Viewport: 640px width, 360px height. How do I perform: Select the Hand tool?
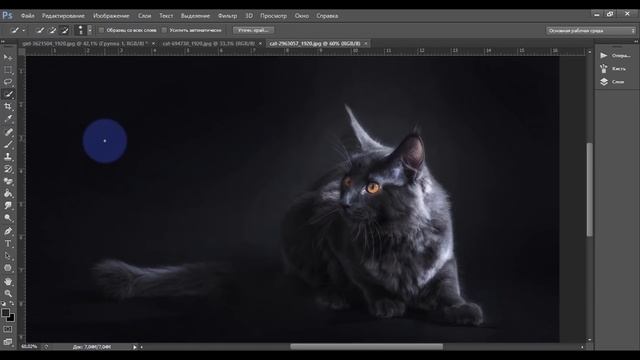(x=8, y=281)
